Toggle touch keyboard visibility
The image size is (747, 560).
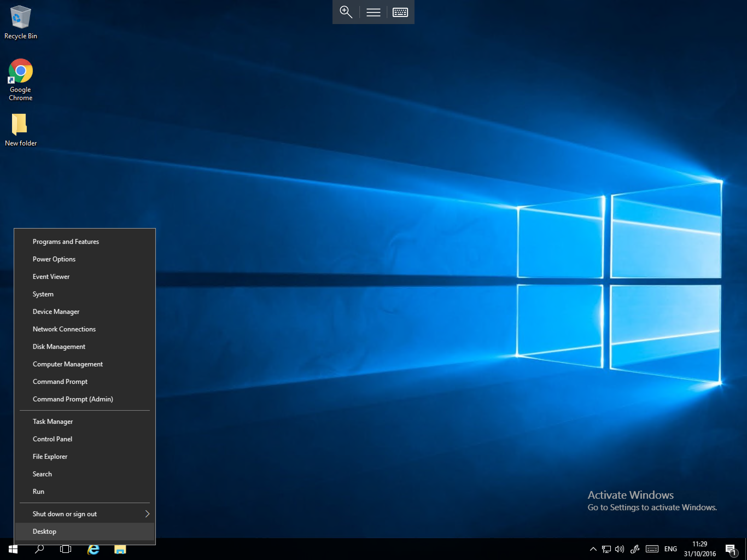[401, 12]
